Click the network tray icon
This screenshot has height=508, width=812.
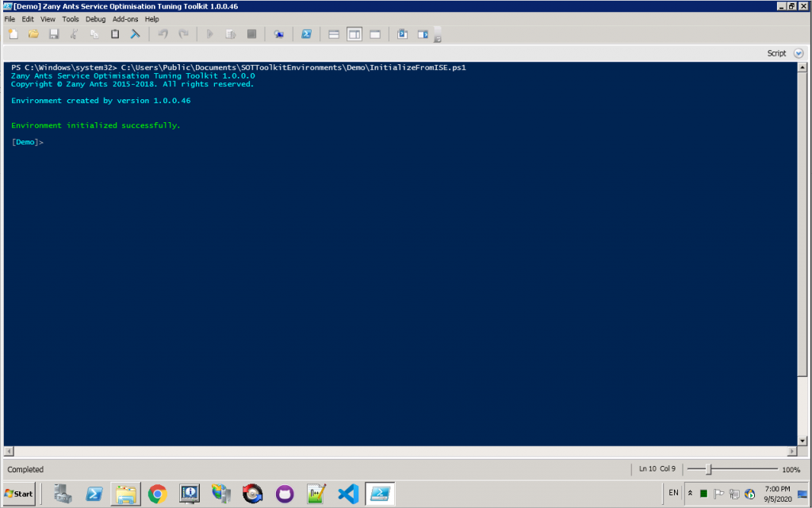(733, 494)
